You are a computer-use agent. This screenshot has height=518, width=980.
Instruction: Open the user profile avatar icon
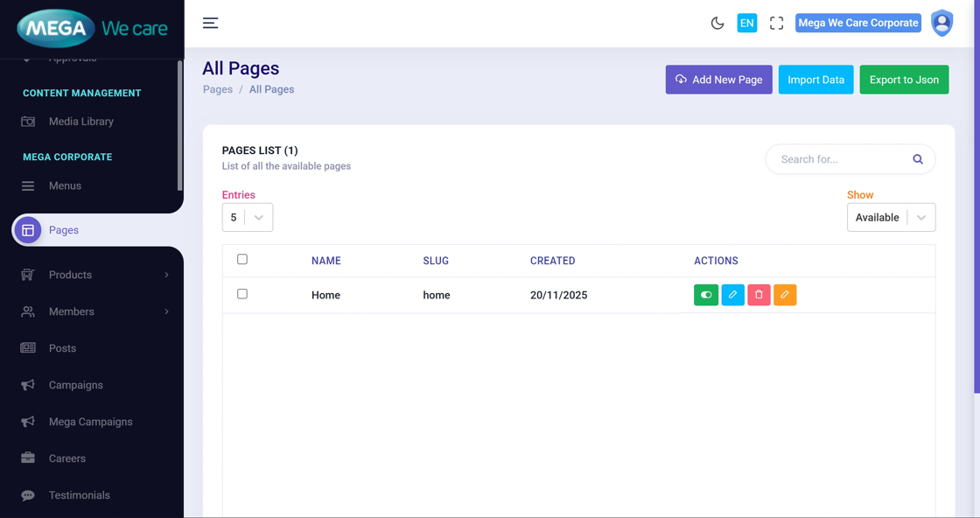tap(941, 24)
